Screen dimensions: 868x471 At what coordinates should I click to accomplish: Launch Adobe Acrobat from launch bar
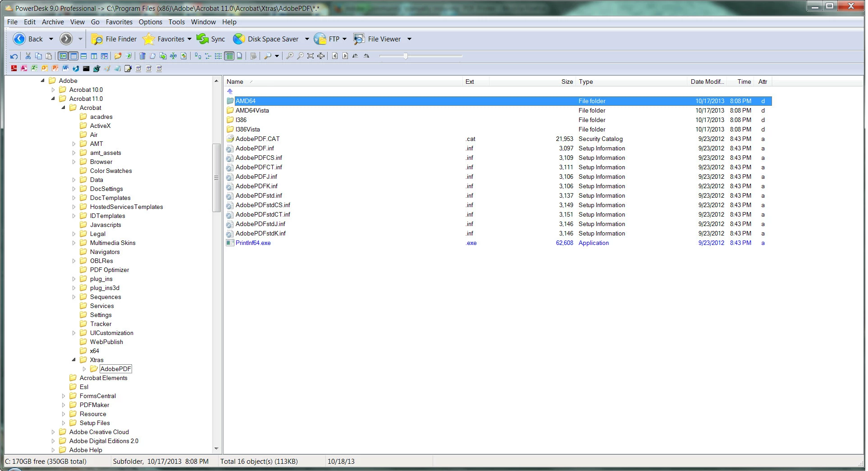click(14, 68)
